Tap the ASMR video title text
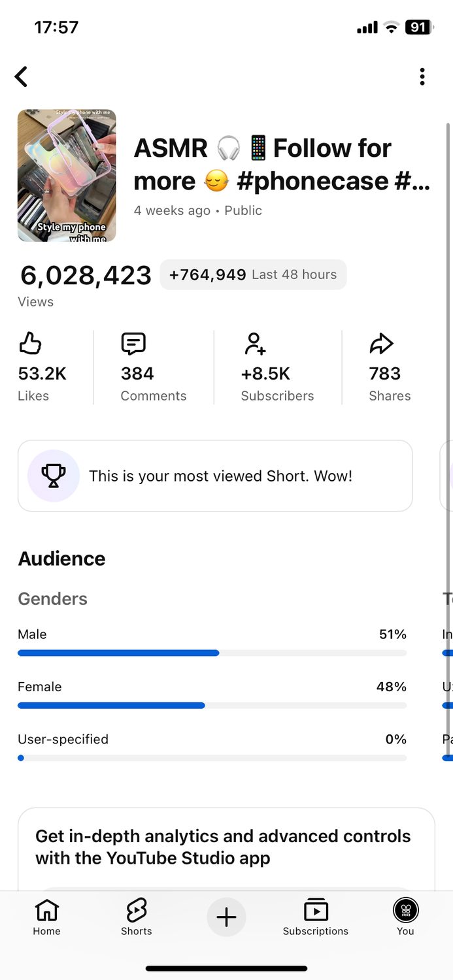 point(282,165)
